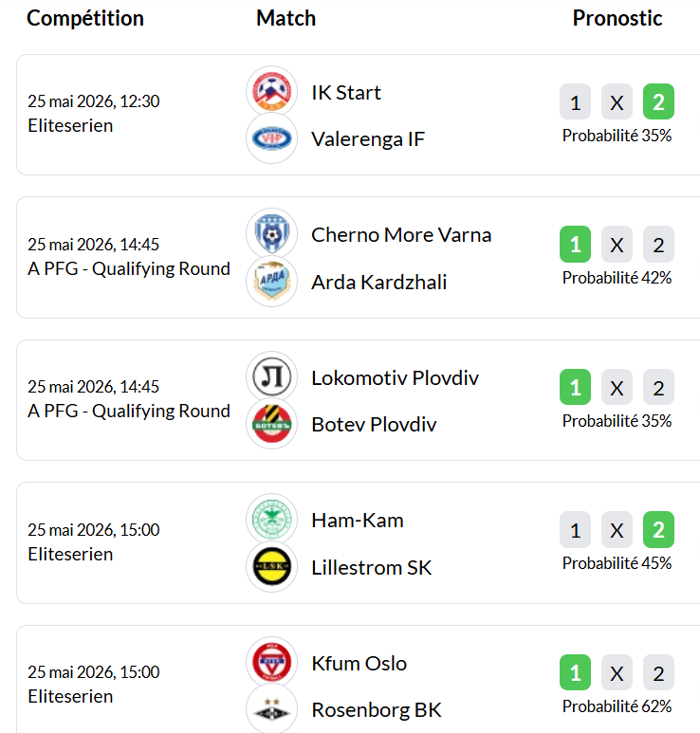Choose outcome 2 for Kfum Oslo match

[658, 672]
